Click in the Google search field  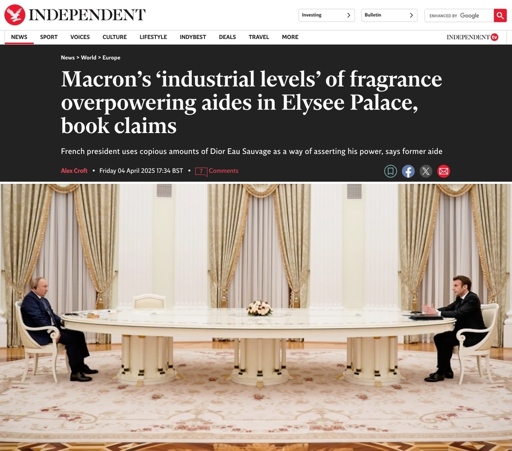459,15
